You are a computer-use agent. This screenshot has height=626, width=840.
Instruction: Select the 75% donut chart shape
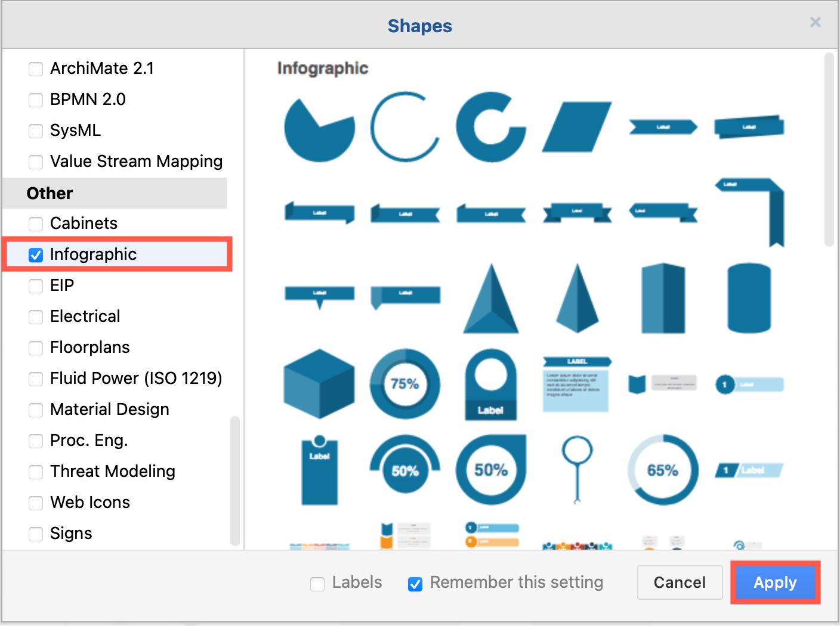click(x=405, y=385)
